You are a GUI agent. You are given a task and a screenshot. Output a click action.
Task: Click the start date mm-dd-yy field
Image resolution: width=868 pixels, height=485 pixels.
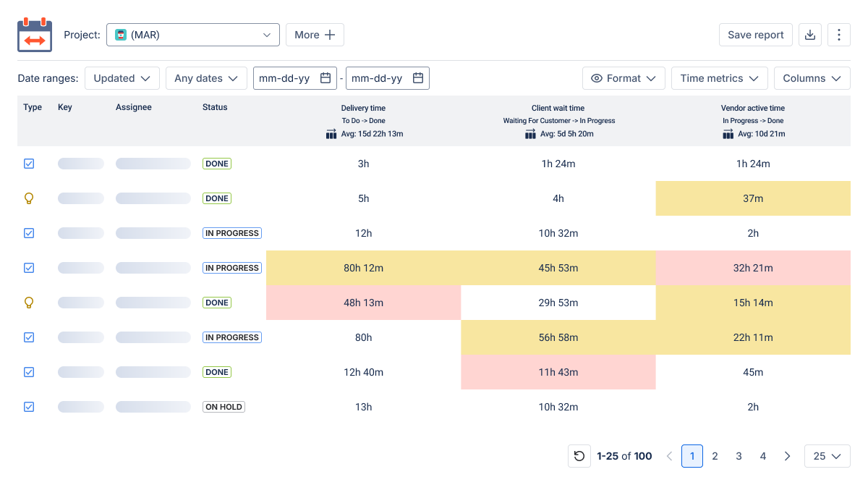click(295, 78)
